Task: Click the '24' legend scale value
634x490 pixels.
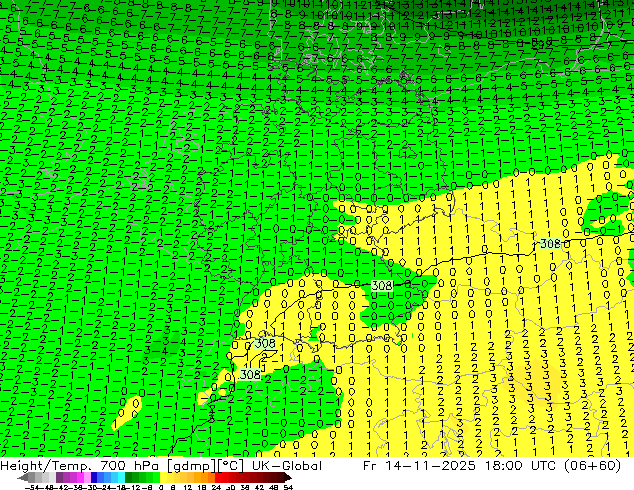Action: coord(216,487)
